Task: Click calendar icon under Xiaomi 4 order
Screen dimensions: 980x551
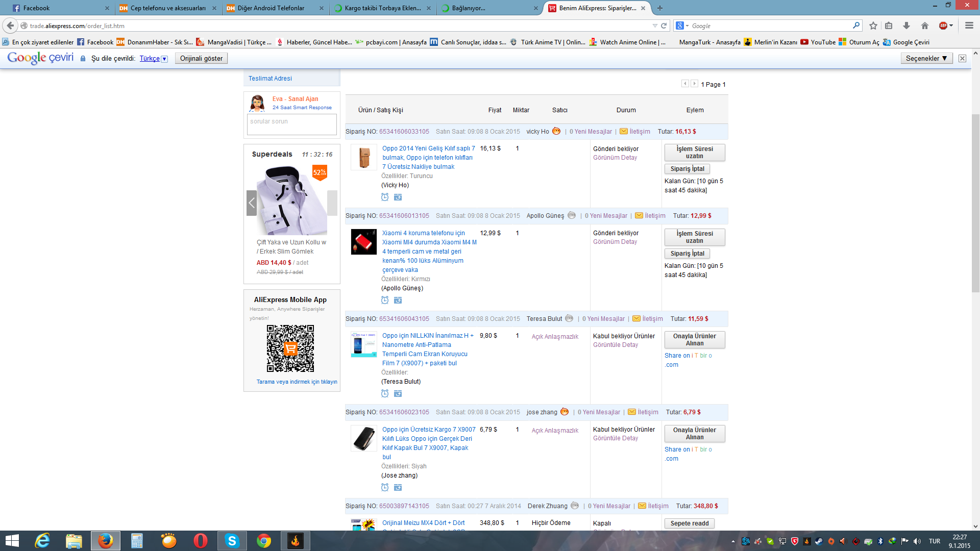Action: (398, 300)
